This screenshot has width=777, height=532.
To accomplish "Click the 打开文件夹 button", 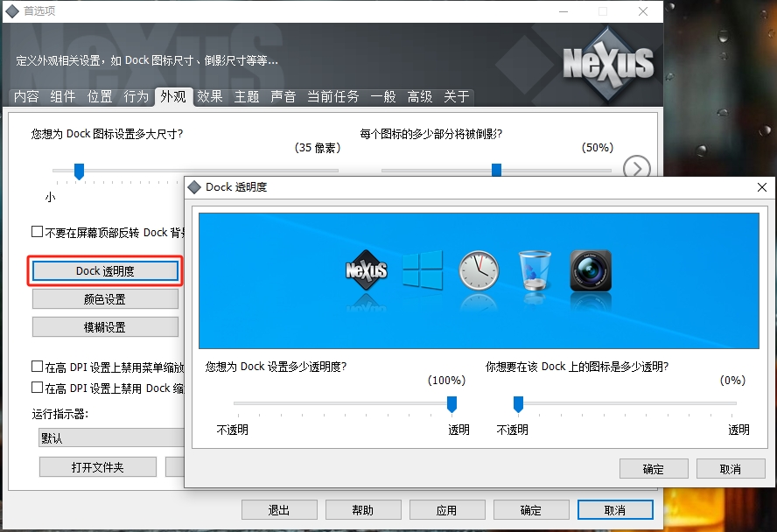I will tap(97, 467).
